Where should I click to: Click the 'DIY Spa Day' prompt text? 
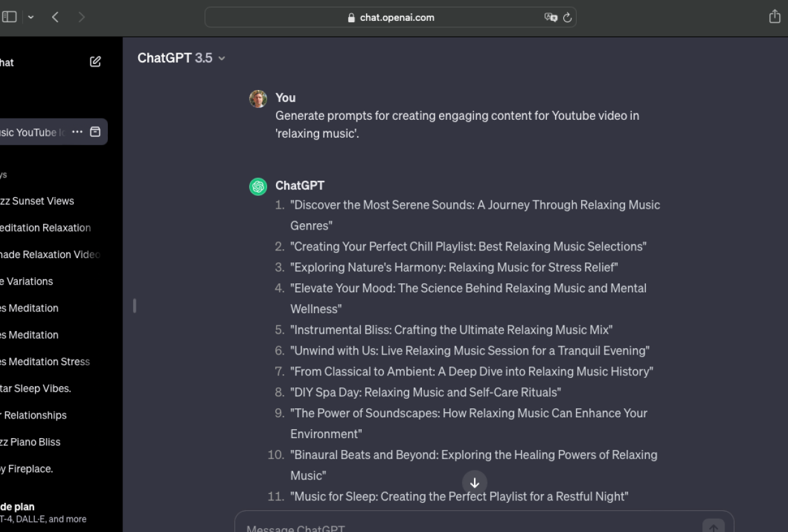(426, 392)
